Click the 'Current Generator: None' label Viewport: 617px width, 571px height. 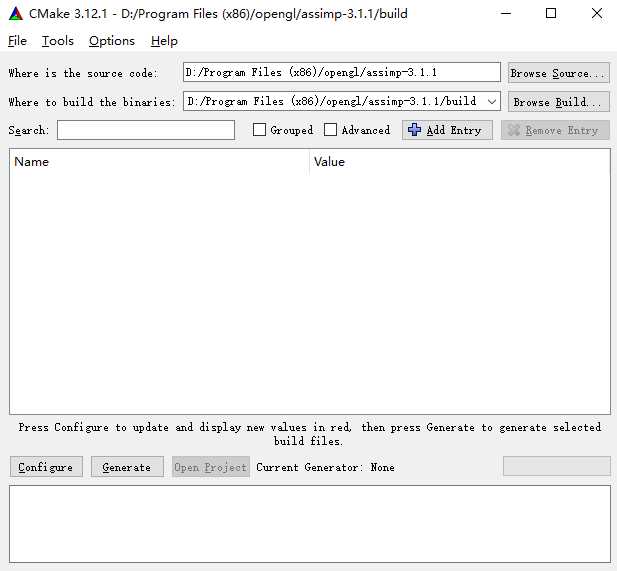(325, 467)
